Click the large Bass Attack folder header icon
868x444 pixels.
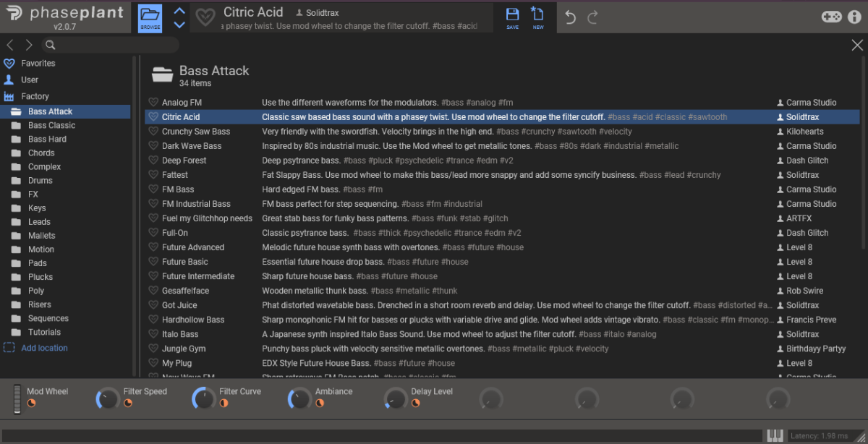click(162, 74)
